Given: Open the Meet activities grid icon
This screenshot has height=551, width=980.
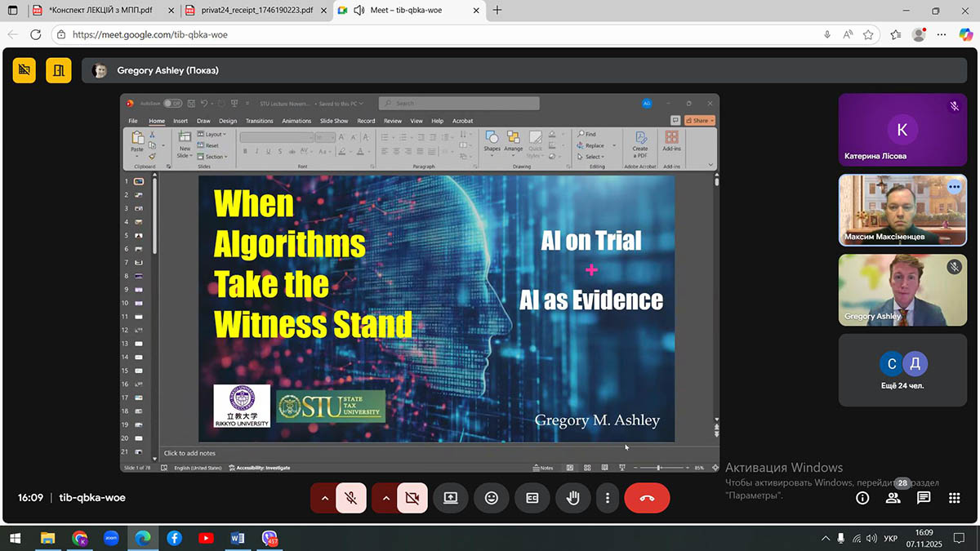Looking at the screenshot, I should (x=954, y=498).
